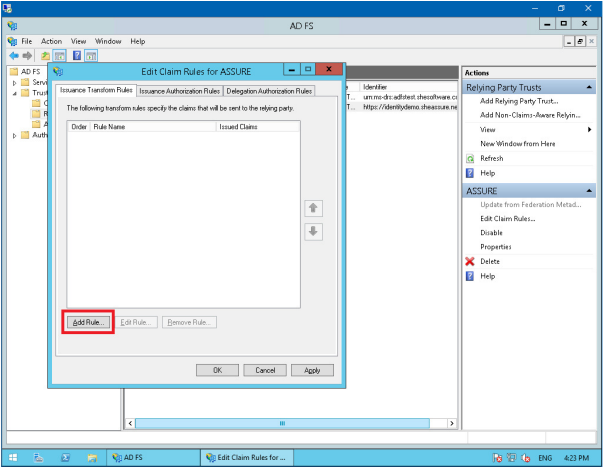Open File Explorer from the taskbar
This screenshot has height=469, width=604.
click(92, 458)
